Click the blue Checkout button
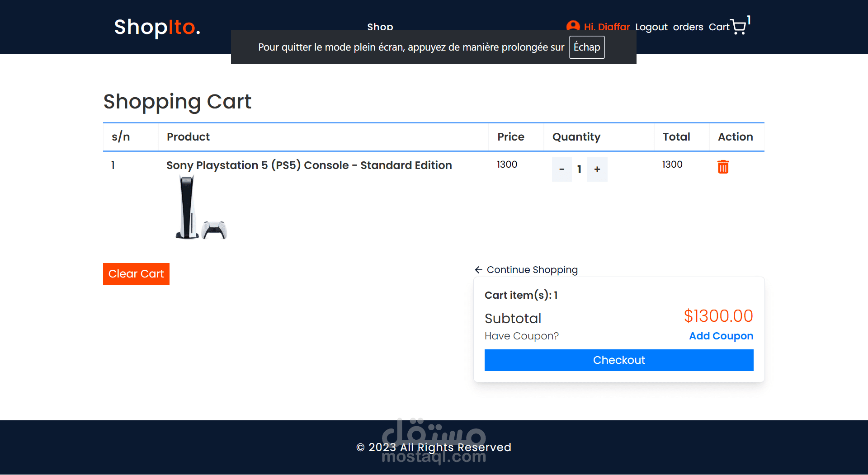The image size is (868, 475). click(619, 360)
